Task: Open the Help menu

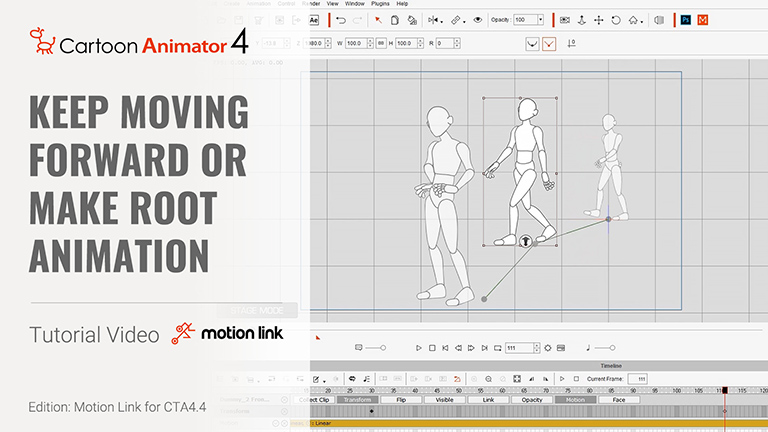Action: click(402, 3)
